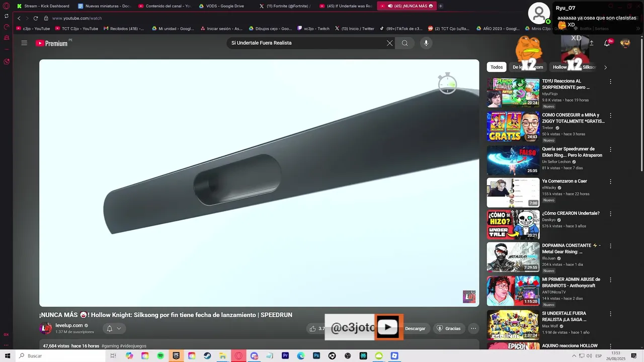Open MI PRIMER ADMIN ABUSE de BRAINROTS video

pyautogui.click(x=513, y=291)
